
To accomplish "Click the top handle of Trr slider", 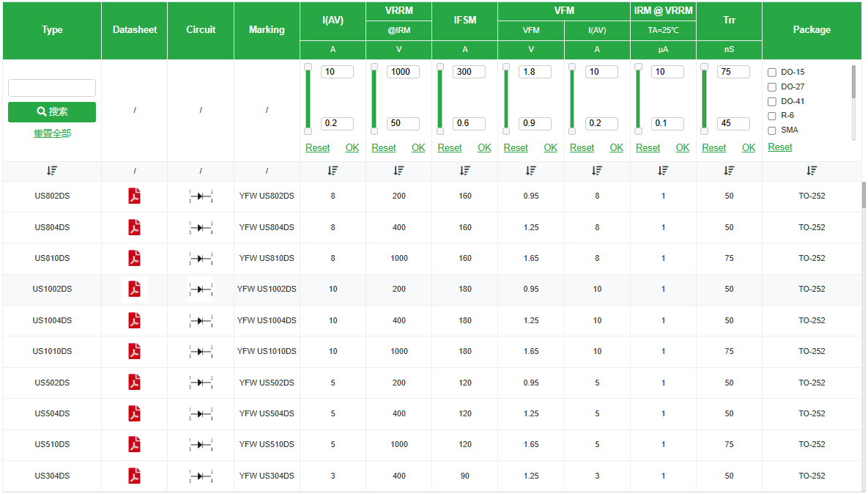I will pos(704,67).
